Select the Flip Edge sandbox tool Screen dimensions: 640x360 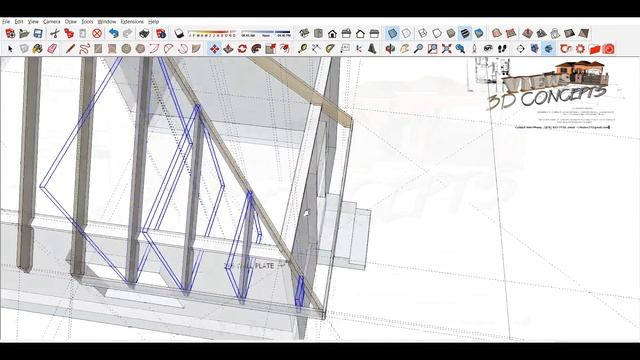tap(584, 33)
